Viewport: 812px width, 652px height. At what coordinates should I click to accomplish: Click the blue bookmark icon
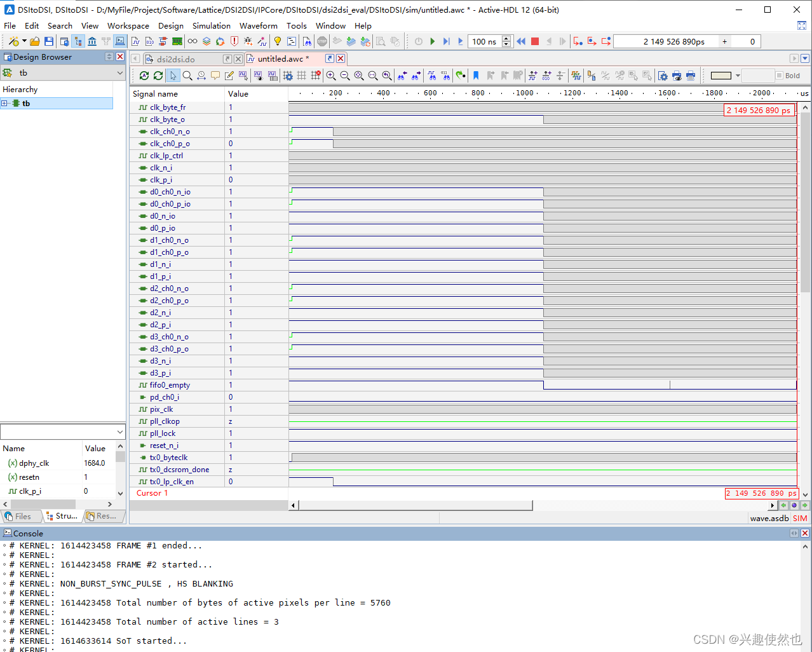pyautogui.click(x=476, y=76)
